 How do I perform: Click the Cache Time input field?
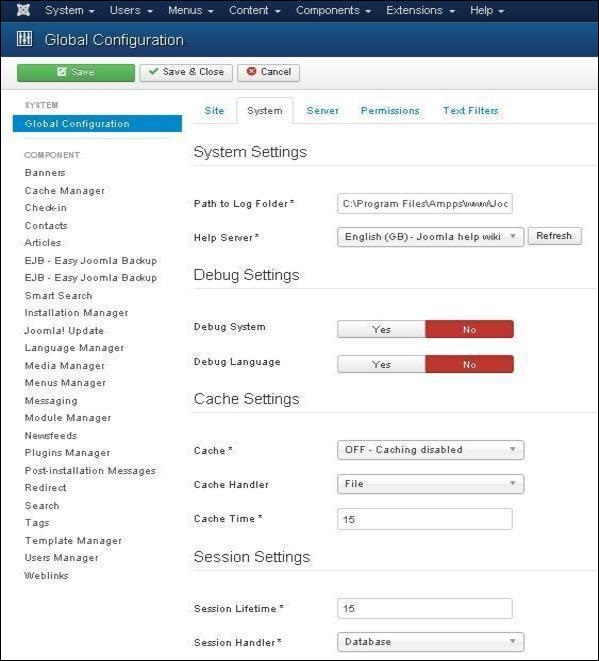coord(425,519)
